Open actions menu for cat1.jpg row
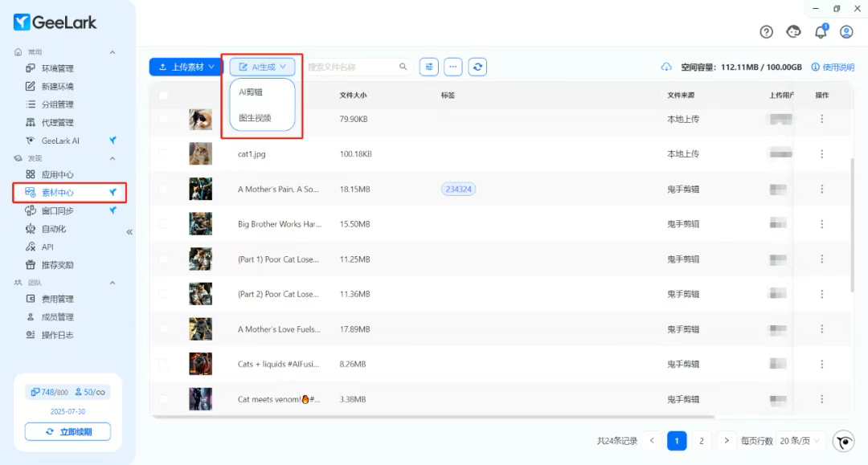 [821, 154]
